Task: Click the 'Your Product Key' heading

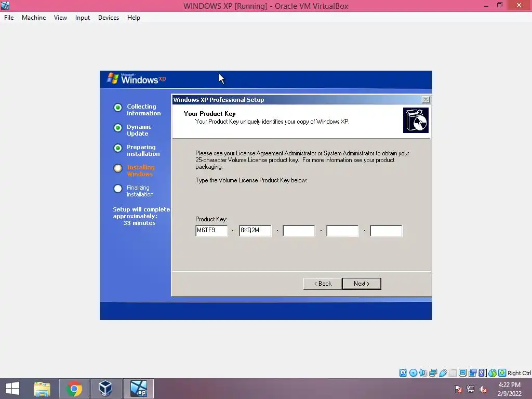Action: click(x=210, y=114)
